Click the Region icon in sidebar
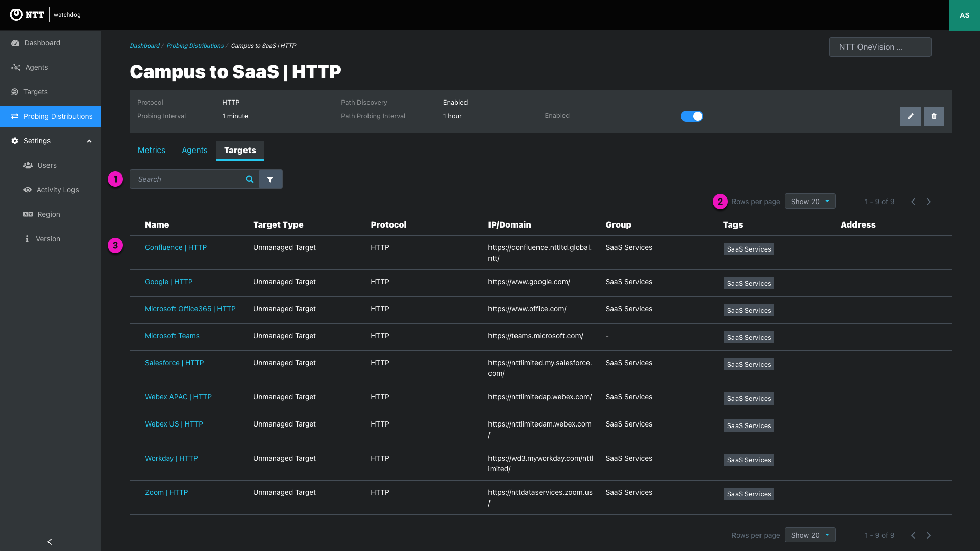The width and height of the screenshot is (980, 551). tap(28, 214)
